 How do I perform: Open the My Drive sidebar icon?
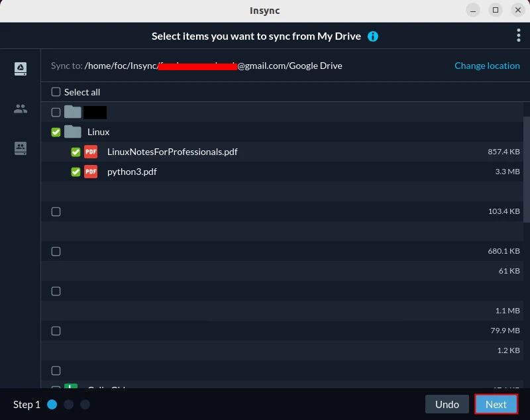tap(21, 69)
